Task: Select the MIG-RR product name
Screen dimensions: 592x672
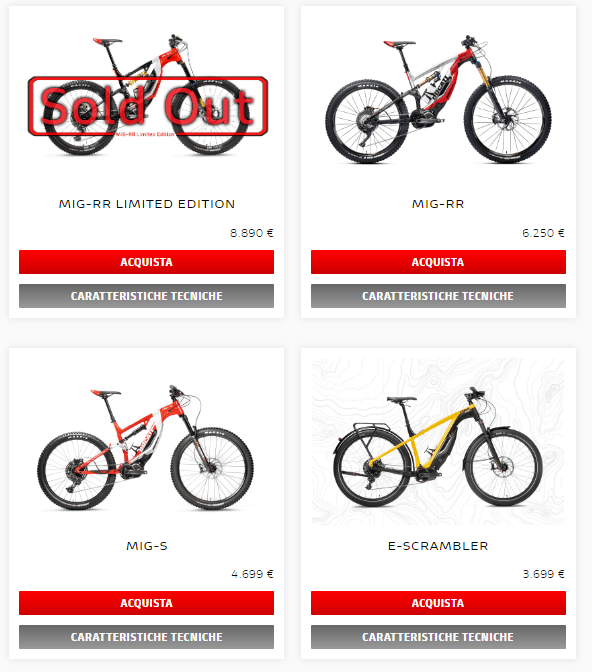Action: pyautogui.click(x=438, y=204)
